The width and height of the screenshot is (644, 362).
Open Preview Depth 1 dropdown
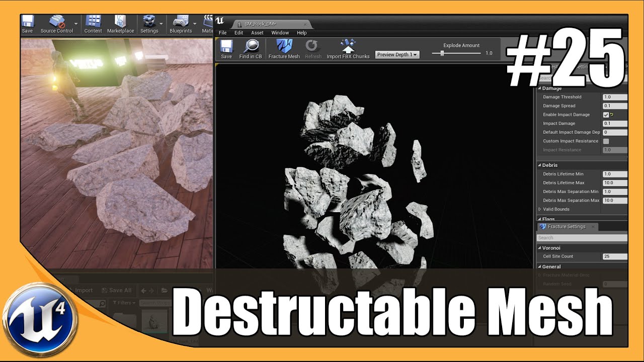click(397, 54)
